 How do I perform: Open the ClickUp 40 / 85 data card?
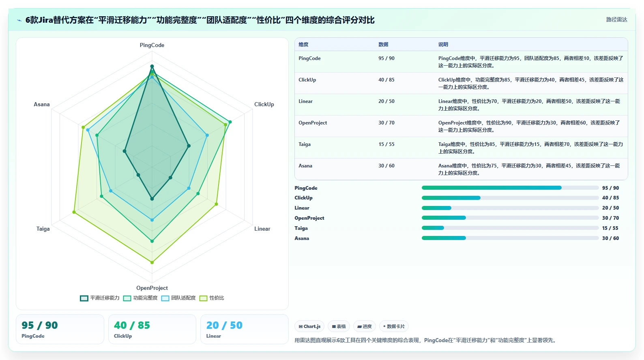[152, 329]
